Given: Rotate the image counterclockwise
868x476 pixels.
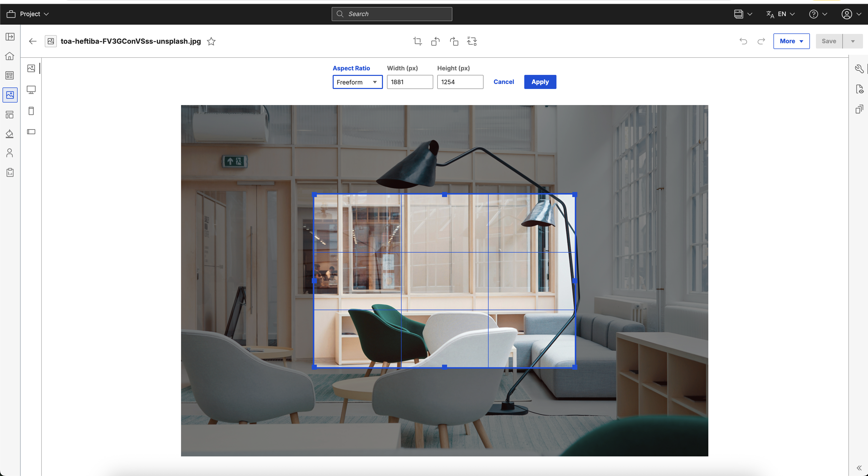Looking at the screenshot, I should click(435, 41).
